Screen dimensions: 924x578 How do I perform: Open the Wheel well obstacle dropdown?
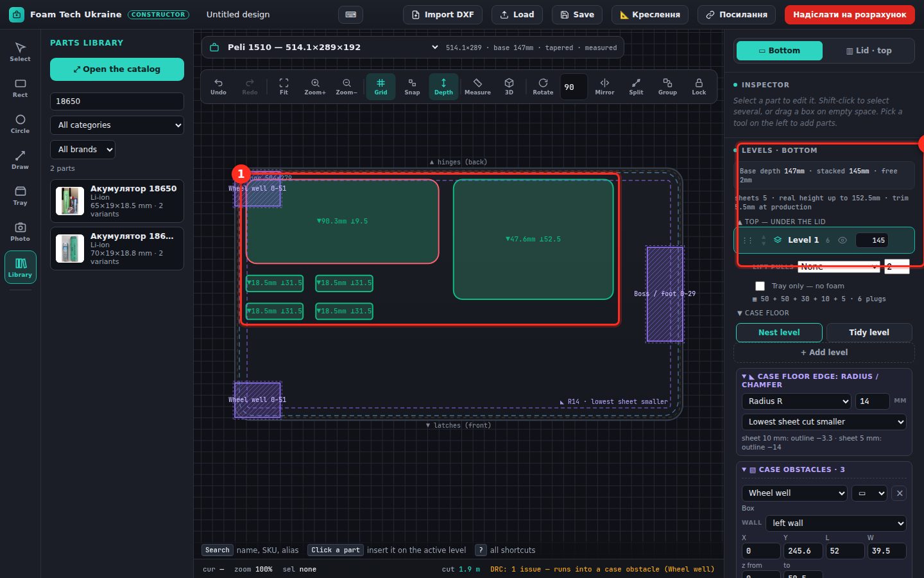click(x=794, y=493)
